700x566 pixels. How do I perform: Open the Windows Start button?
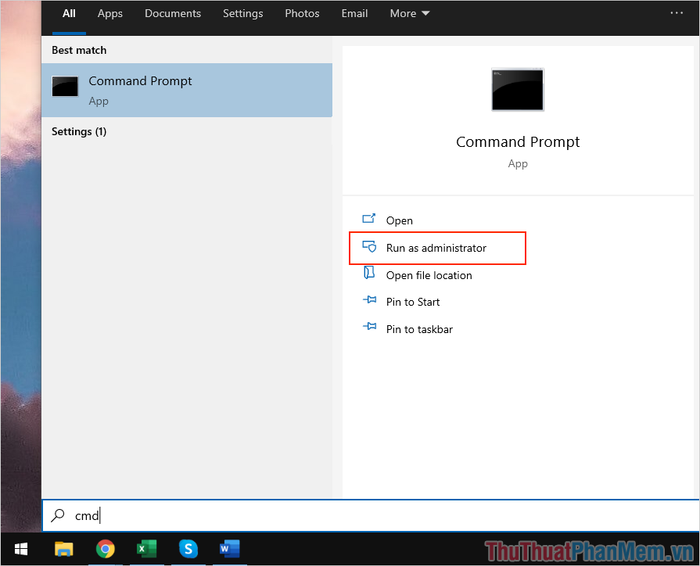[x=21, y=549]
